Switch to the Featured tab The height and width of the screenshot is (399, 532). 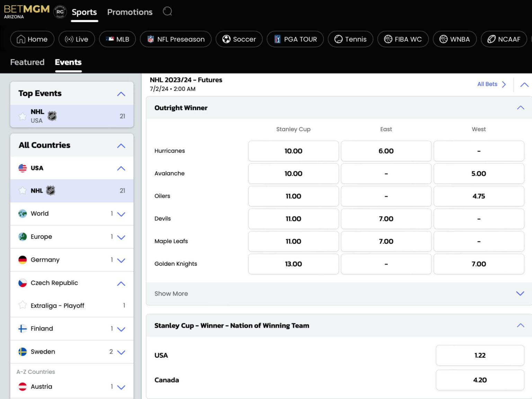click(x=27, y=62)
